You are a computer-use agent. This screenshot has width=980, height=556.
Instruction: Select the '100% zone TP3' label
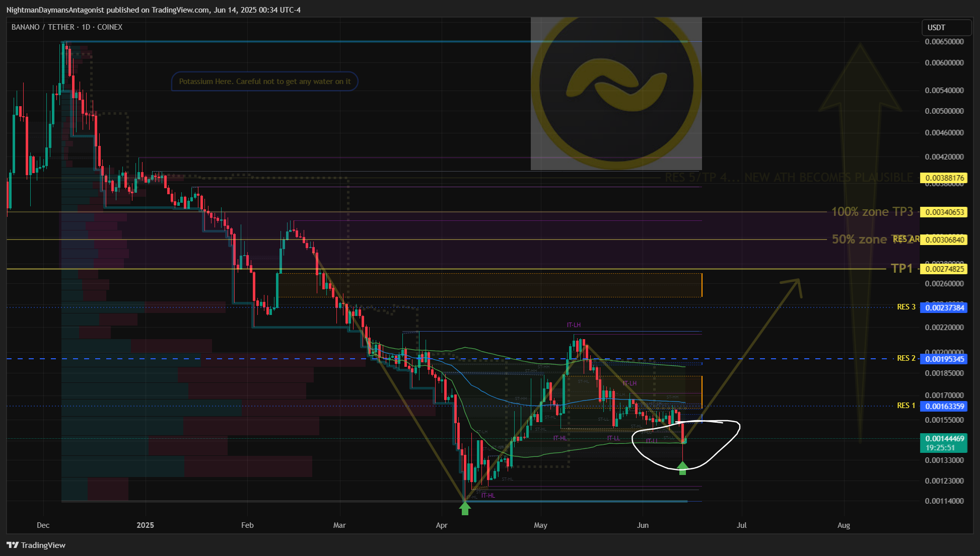point(872,212)
